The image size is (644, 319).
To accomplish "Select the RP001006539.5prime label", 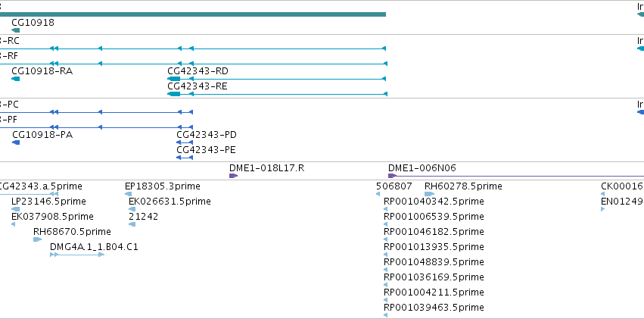I will 434,217.
